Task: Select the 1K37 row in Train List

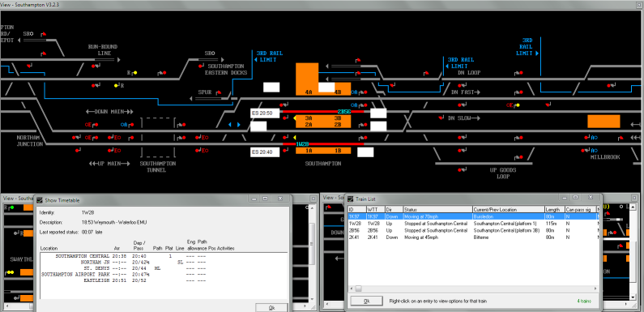Action: 472,216
